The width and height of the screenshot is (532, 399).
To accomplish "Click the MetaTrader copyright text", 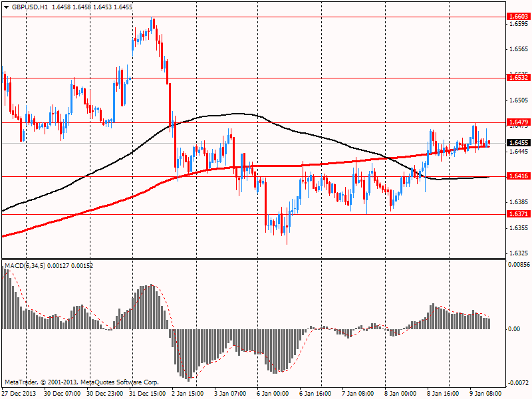I will (x=82, y=382).
